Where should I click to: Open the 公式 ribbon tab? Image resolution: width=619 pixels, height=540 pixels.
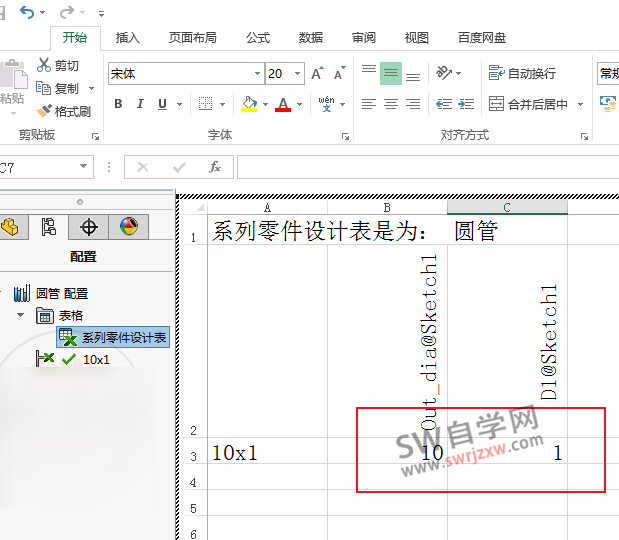click(x=258, y=38)
